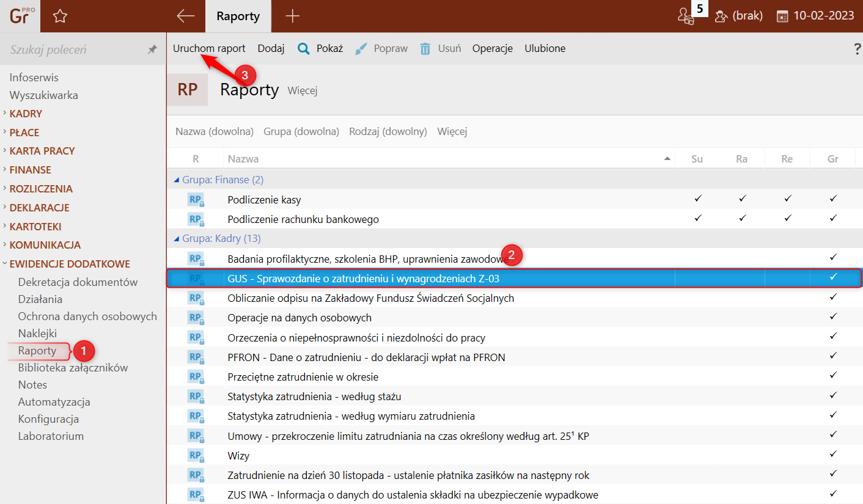Click the Grupa (dowolna) filter
Viewport: 863px width, 504px height.
[x=301, y=131]
